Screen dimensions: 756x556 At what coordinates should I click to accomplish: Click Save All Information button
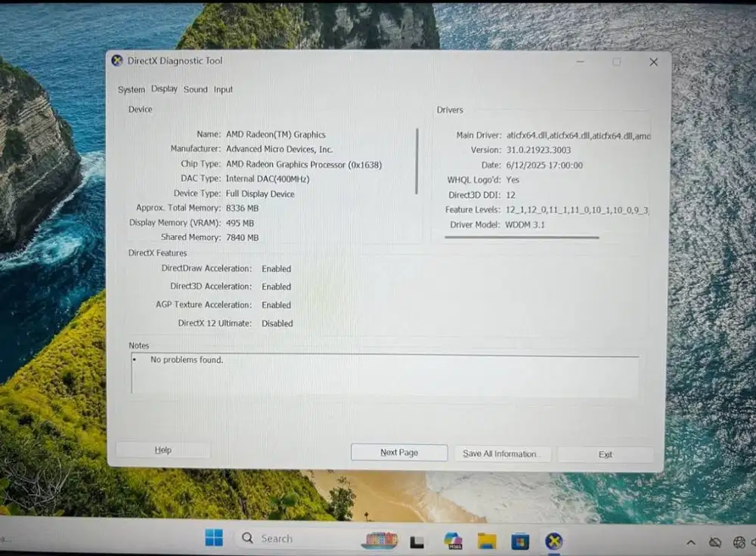tap(503, 454)
